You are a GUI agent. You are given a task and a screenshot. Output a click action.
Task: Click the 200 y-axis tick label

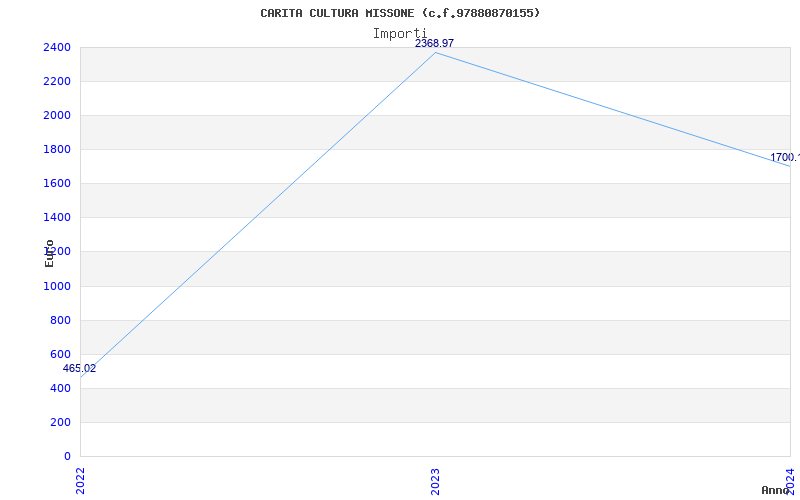(x=60, y=422)
